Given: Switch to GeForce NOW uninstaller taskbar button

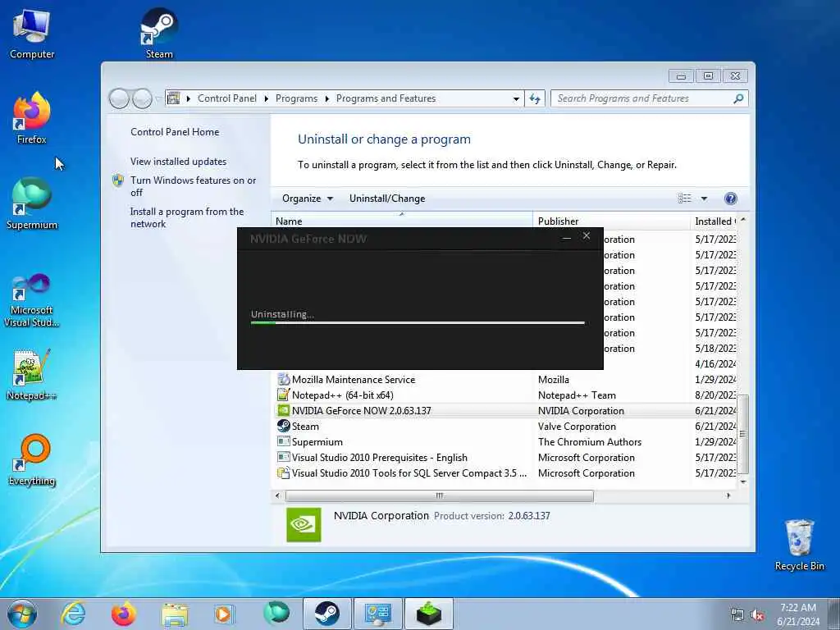Looking at the screenshot, I should 428,614.
